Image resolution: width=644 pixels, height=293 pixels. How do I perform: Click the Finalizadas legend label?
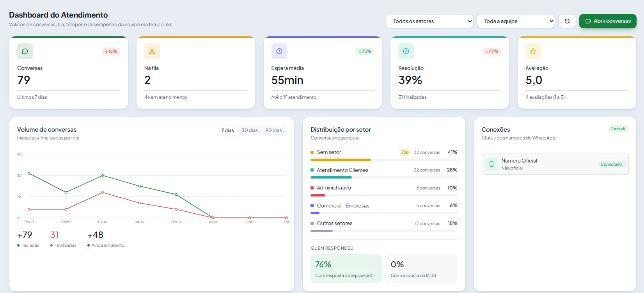click(x=65, y=245)
